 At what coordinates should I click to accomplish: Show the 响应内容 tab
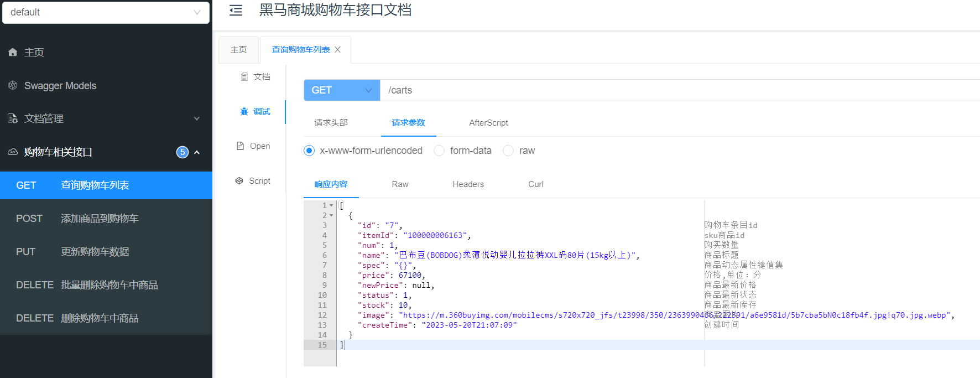click(331, 184)
